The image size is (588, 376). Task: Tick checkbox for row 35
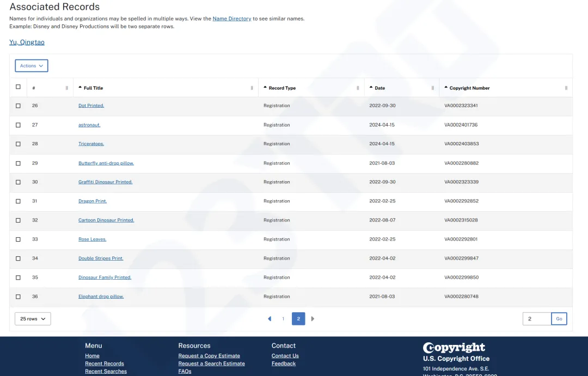tap(18, 278)
